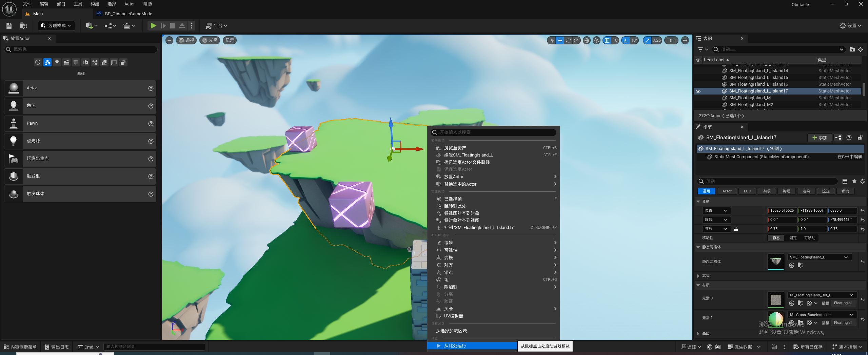The height and width of the screenshot is (355, 868).
Task: Activate the Translate move gizmo tool
Action: pos(560,40)
